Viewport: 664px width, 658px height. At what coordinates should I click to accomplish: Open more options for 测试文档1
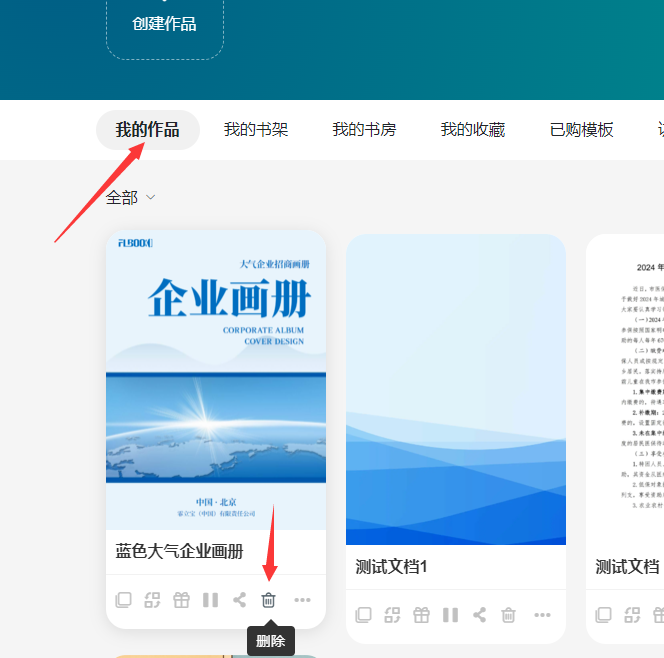[542, 615]
